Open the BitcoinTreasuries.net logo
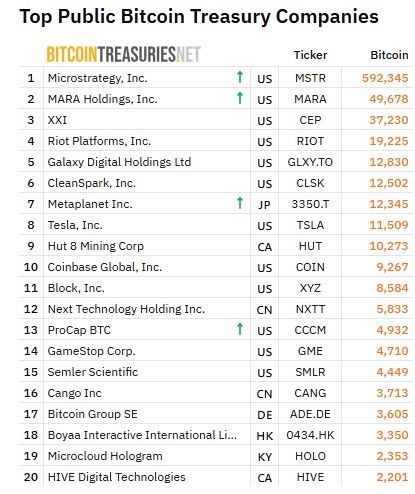This screenshot has width=415, height=494. (123, 54)
